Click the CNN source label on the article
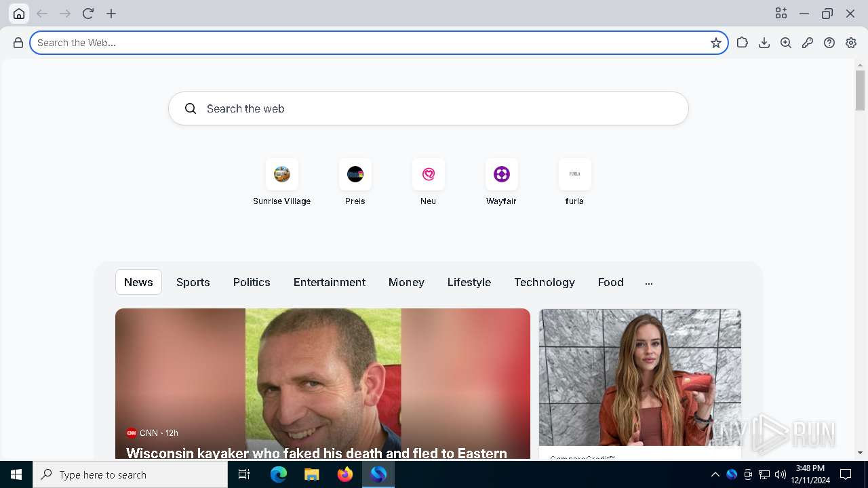 pyautogui.click(x=149, y=432)
